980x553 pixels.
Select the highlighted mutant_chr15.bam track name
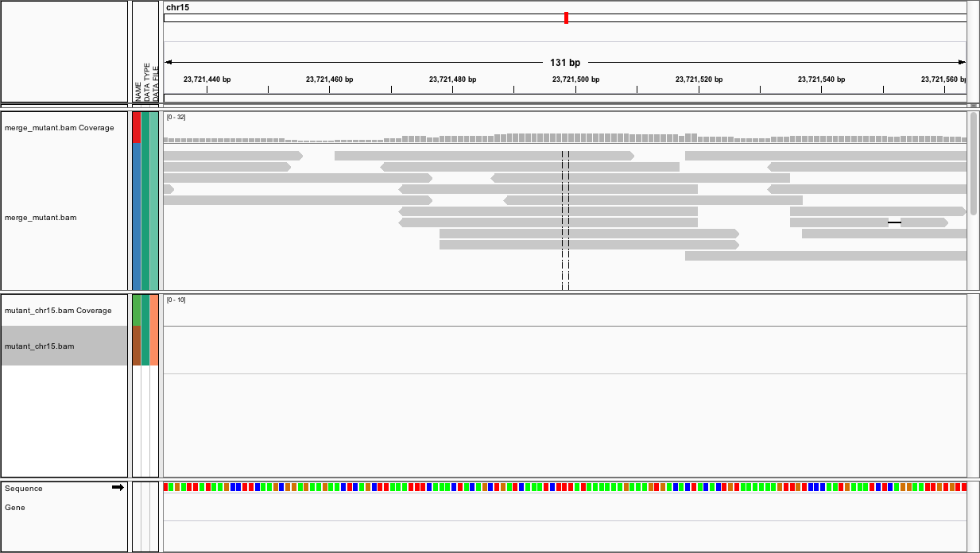40,346
